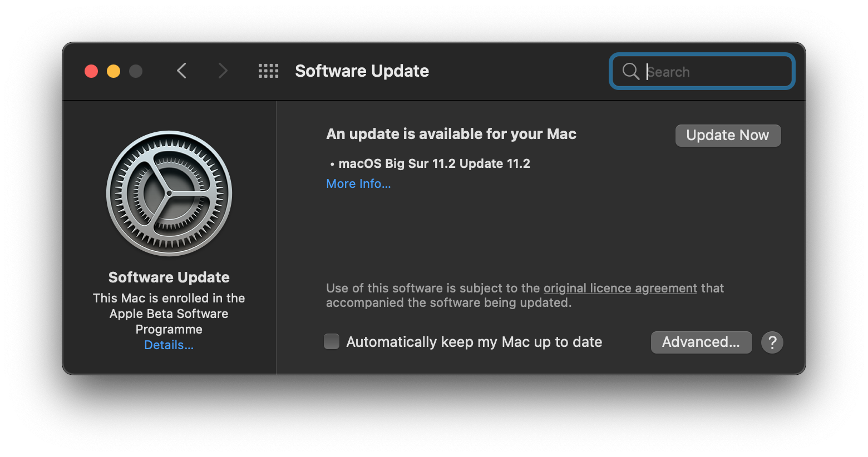
Task: Minimize window with the yellow button
Action: click(x=114, y=71)
